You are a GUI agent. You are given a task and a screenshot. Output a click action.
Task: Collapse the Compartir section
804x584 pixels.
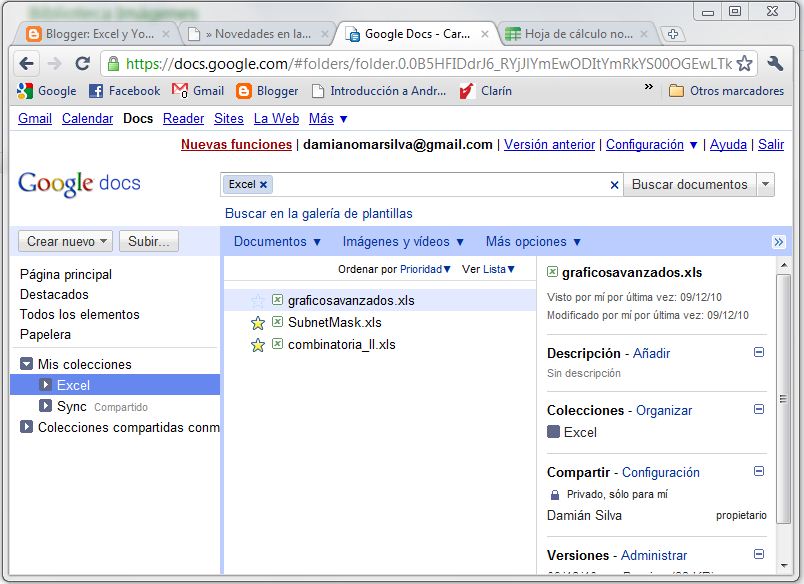pyautogui.click(x=759, y=471)
